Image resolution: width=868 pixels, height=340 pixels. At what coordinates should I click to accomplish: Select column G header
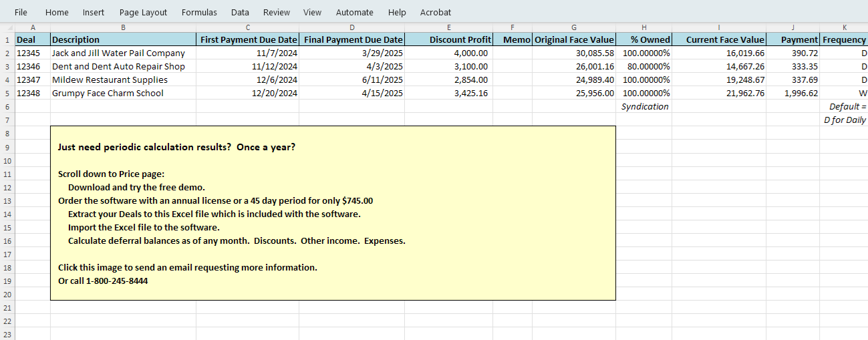tap(574, 27)
